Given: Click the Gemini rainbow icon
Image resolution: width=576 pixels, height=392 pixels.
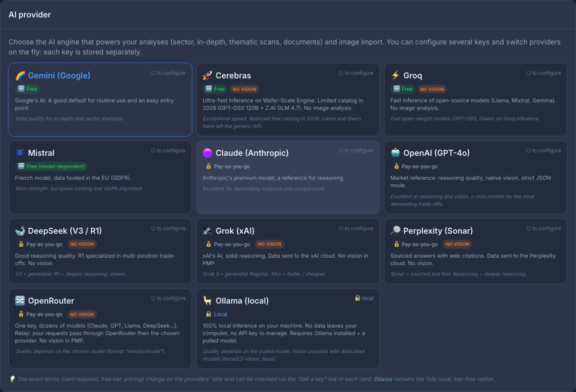Looking at the screenshot, I should [20, 75].
